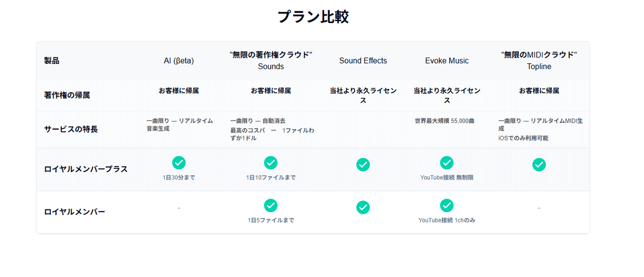Click "無限のMIDIクラウド" Topline header
Image resolution: width=644 pixels, height=277 pixels.
[x=539, y=61]
